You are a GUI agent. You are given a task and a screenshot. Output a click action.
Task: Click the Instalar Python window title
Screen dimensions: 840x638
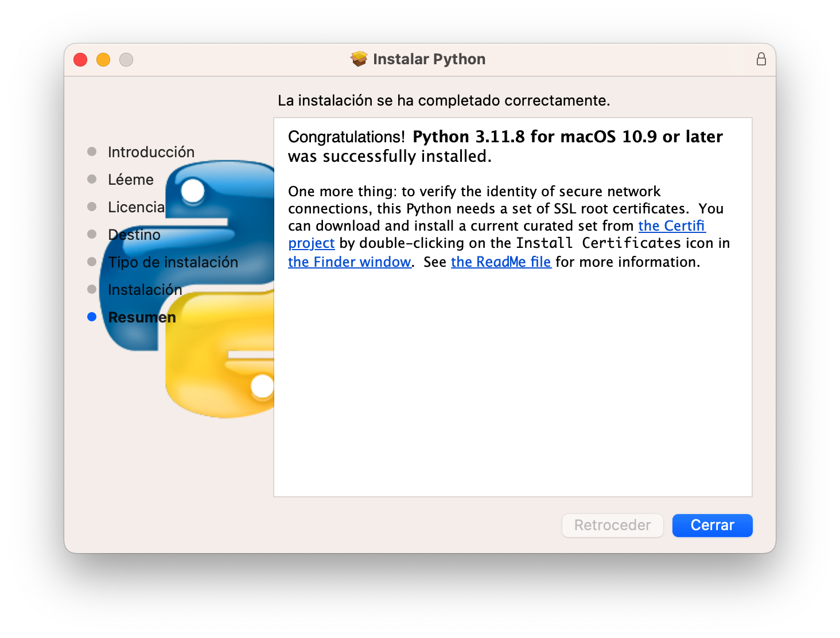(x=429, y=59)
